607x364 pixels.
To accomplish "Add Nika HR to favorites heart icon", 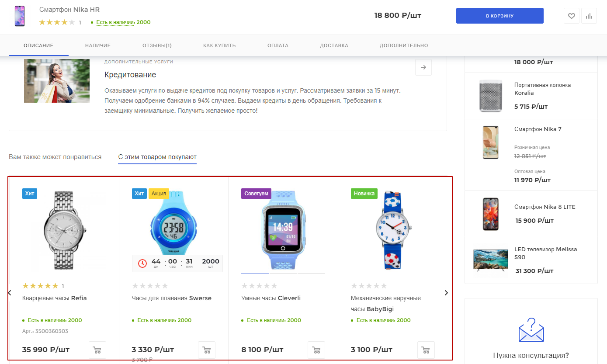I will pyautogui.click(x=571, y=16).
